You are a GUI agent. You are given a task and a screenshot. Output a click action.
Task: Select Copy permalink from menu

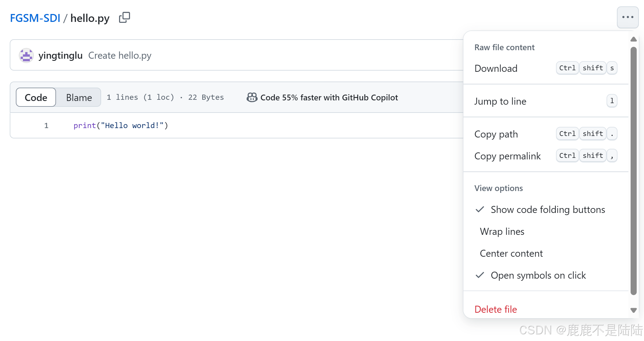click(507, 156)
